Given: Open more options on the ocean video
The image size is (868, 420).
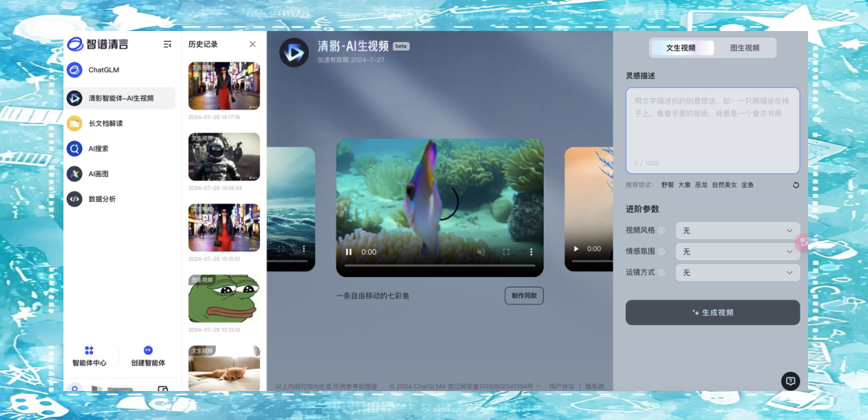Looking at the screenshot, I should pyautogui.click(x=303, y=249).
